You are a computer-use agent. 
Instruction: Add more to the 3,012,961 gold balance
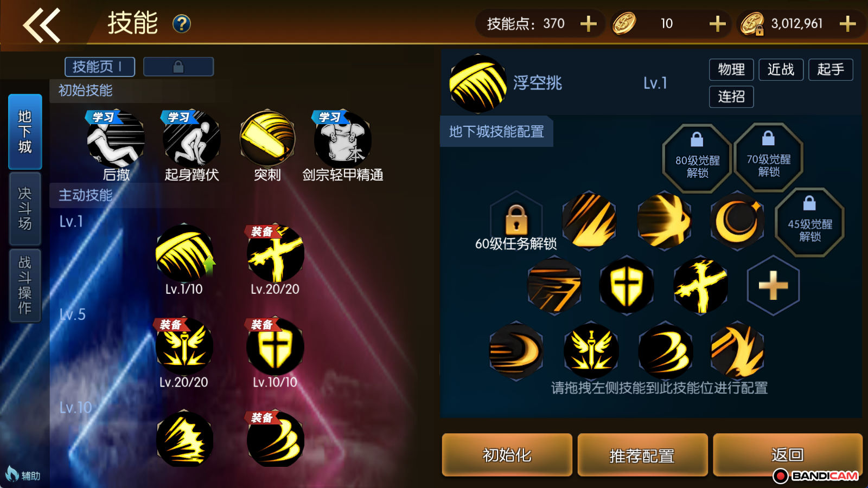pyautogui.click(x=847, y=24)
